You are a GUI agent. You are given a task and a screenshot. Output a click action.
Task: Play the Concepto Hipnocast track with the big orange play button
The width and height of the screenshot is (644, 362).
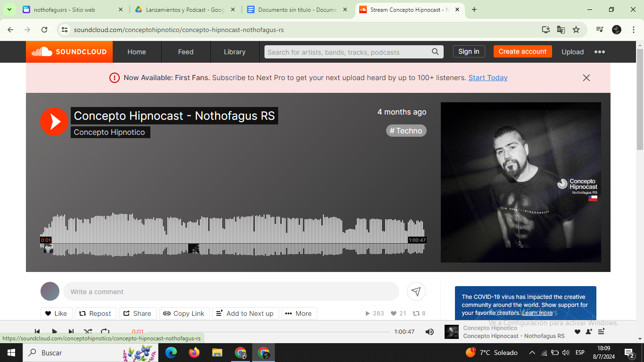pos(54,122)
